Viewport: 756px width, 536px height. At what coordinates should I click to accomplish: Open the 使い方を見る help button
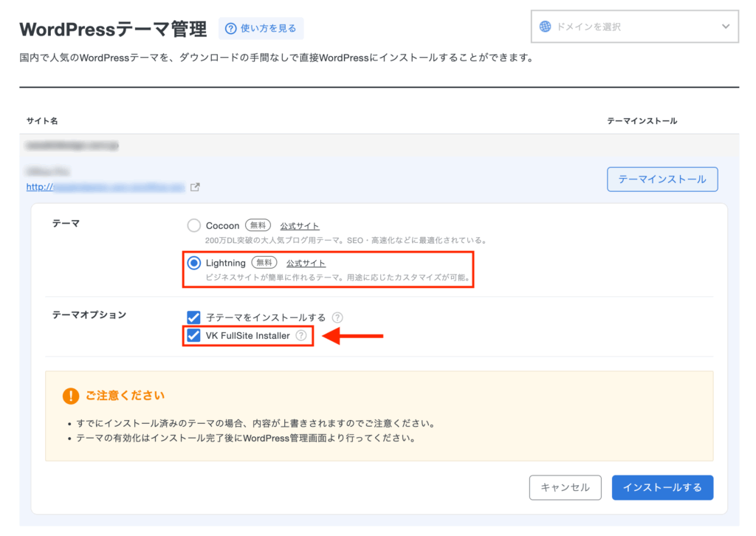(261, 29)
